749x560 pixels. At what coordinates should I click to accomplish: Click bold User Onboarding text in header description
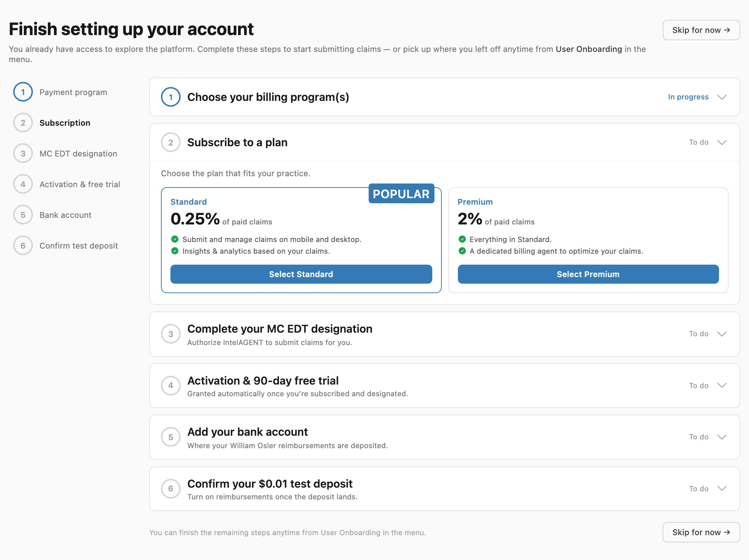click(x=589, y=49)
